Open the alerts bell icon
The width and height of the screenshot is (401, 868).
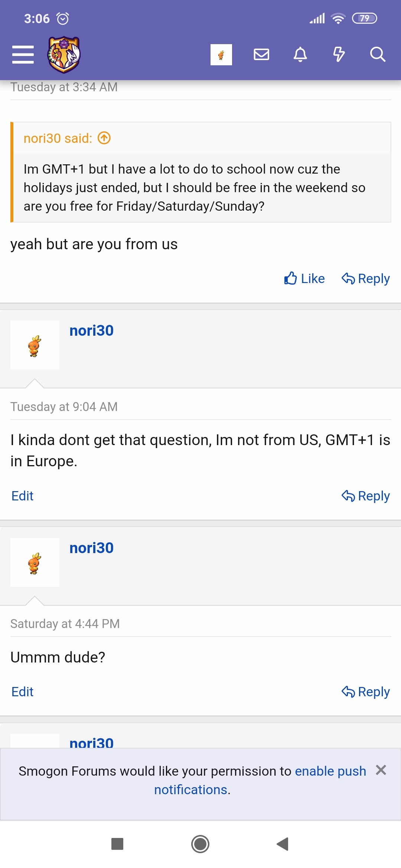(300, 55)
